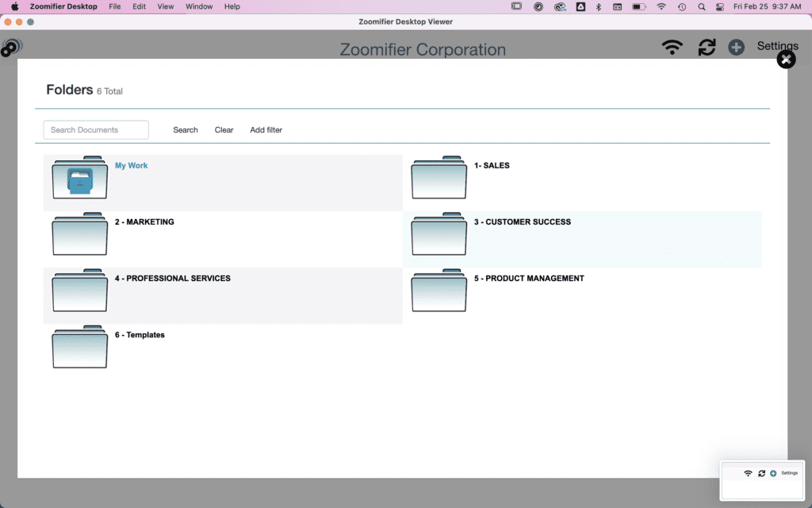
Task: Open the 5 - PRODUCT MANAGEMENT folder icon
Action: 439,291
